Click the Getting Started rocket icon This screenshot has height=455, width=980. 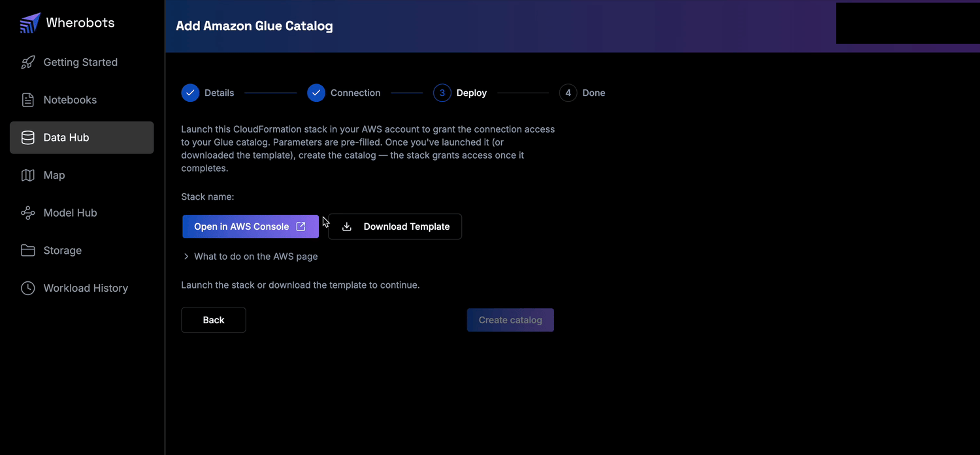pos(27,63)
